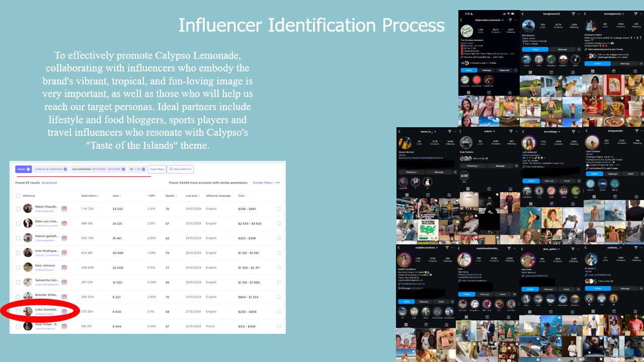Sort table by ER% column
The width and height of the screenshot is (644, 362).
tap(151, 196)
